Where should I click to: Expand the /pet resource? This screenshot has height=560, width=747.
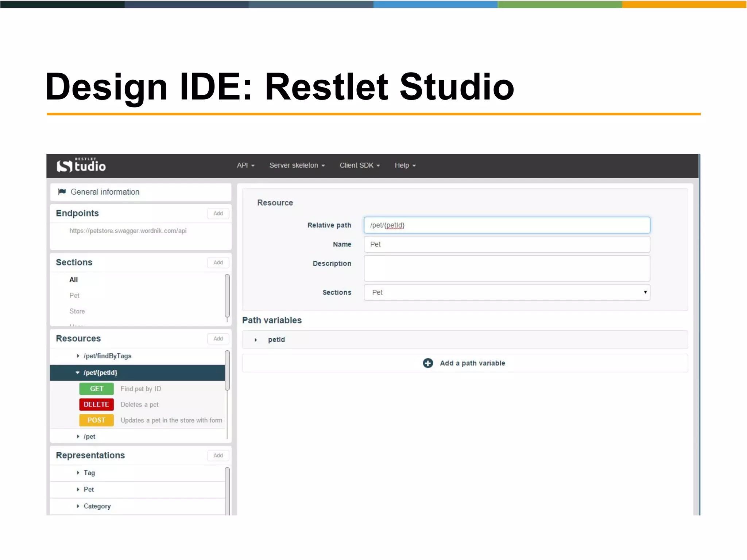click(78, 436)
